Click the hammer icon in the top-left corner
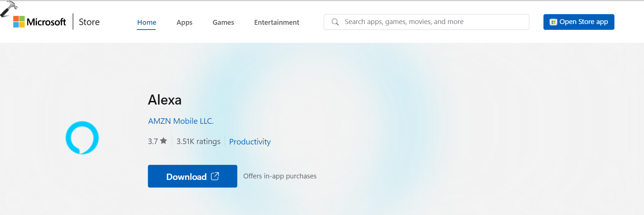Image resolution: width=644 pixels, height=215 pixels. coord(8,8)
